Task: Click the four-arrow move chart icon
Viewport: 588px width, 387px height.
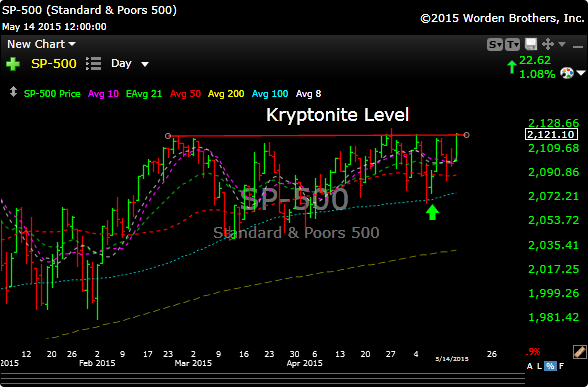Action: point(548,44)
